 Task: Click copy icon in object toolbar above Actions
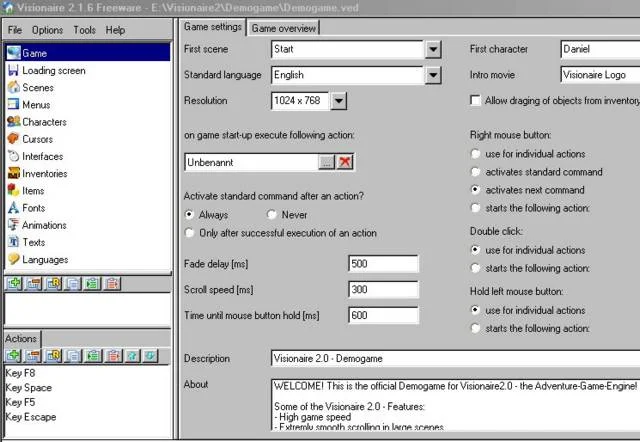[x=73, y=283]
